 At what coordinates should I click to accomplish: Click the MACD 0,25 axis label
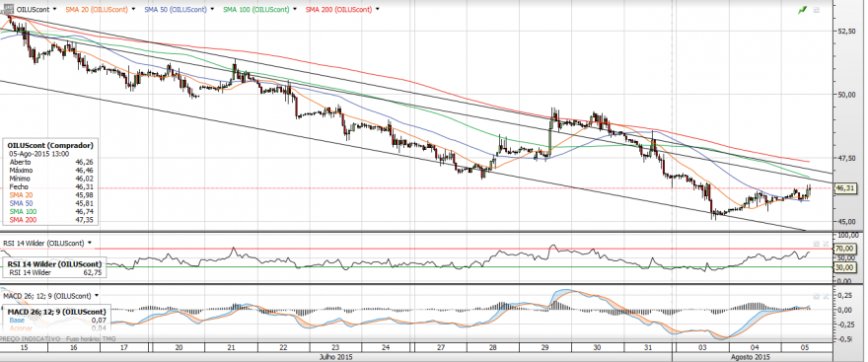click(x=844, y=296)
